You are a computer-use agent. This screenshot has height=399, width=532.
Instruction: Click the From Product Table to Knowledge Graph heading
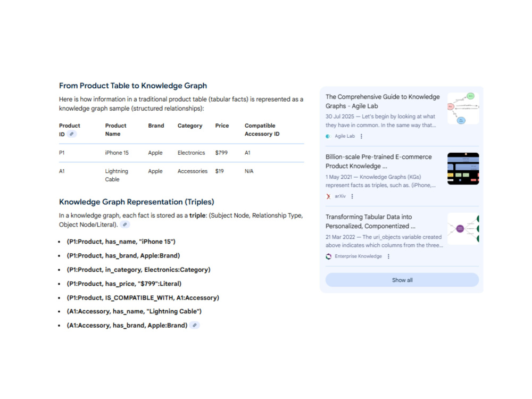point(133,86)
